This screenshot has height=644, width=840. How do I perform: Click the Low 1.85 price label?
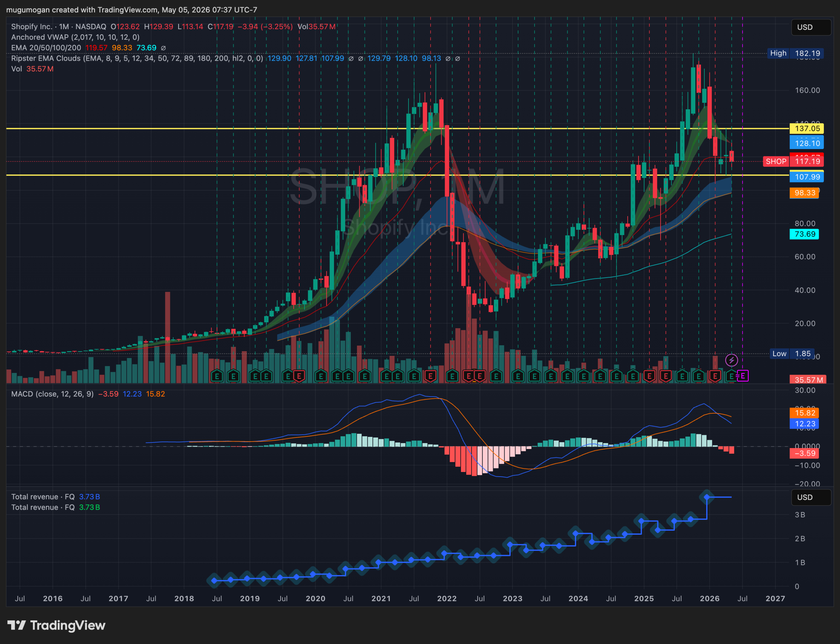(x=792, y=354)
